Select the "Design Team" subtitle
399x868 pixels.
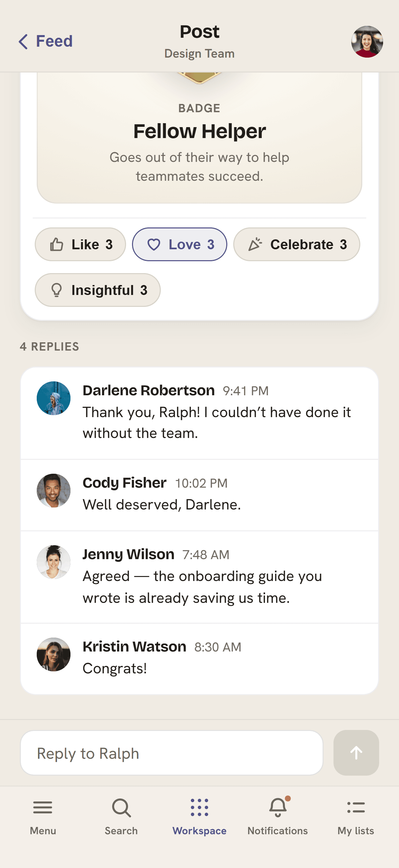click(x=199, y=54)
